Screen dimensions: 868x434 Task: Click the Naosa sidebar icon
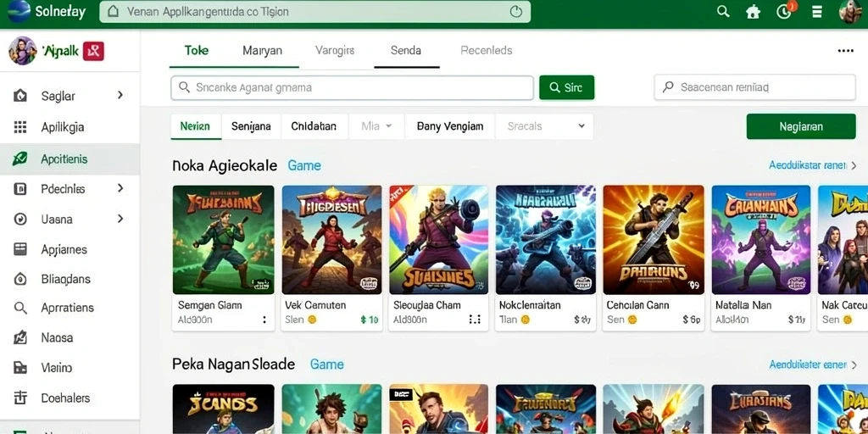click(20, 337)
